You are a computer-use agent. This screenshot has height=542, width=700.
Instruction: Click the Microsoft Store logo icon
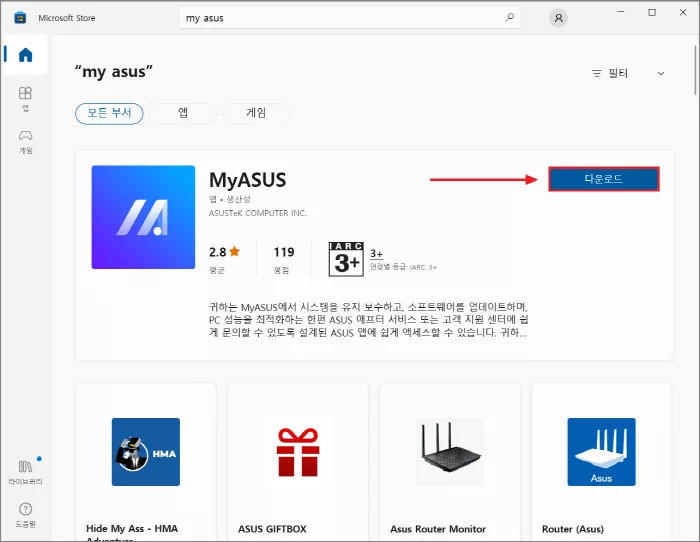(x=20, y=18)
